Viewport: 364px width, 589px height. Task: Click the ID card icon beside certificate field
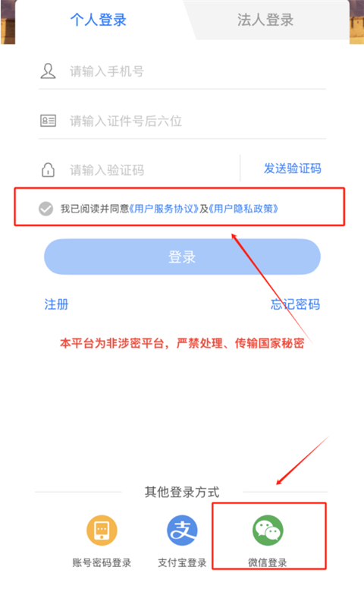[x=48, y=121]
